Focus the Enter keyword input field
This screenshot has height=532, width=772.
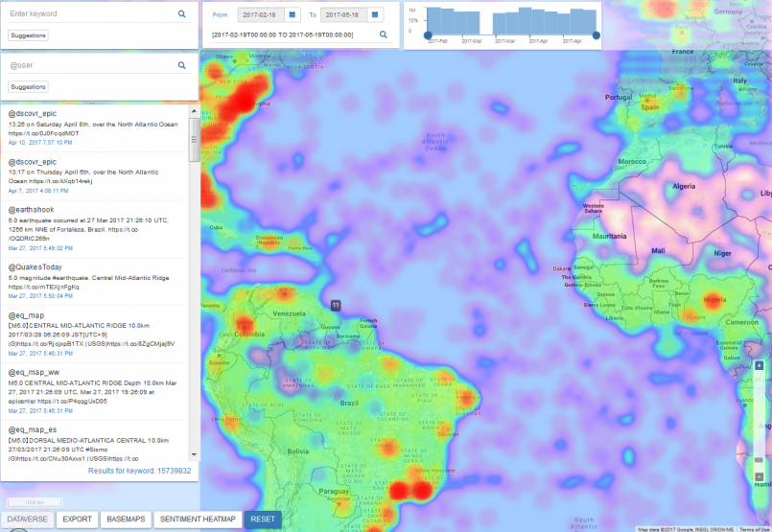[x=91, y=13]
